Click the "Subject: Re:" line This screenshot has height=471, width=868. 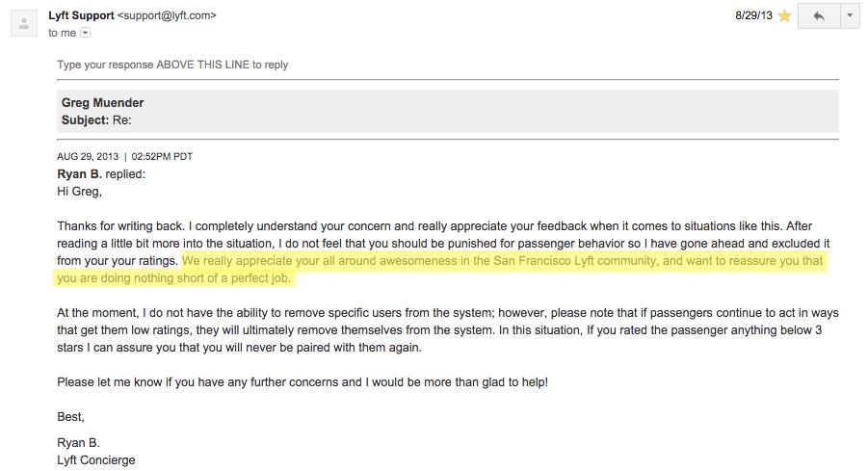point(96,120)
